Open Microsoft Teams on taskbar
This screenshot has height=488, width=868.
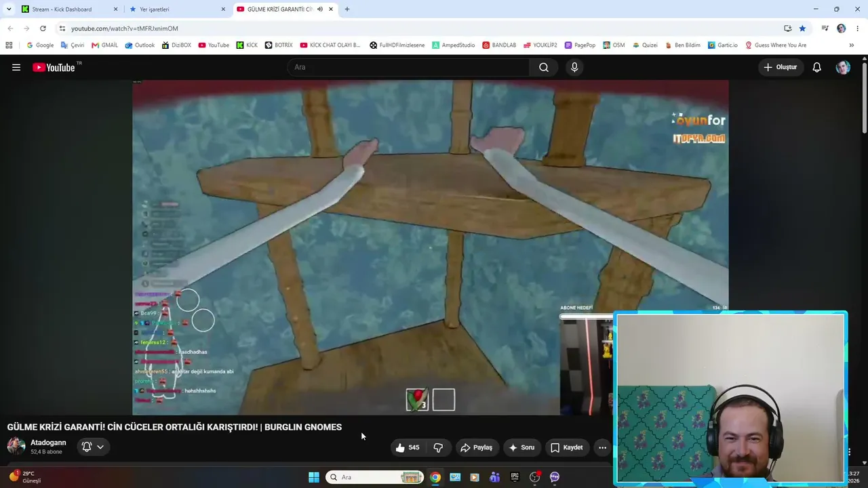(x=495, y=477)
